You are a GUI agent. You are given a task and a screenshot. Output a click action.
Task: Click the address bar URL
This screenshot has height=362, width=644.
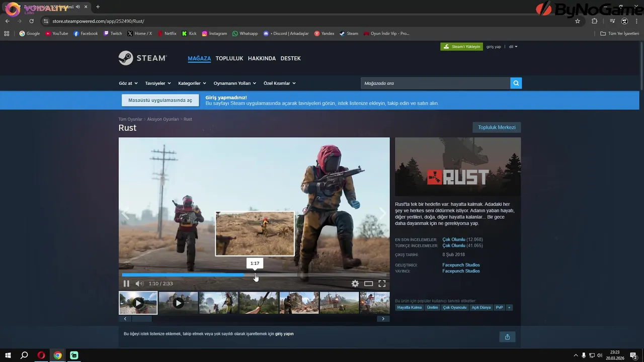pyautogui.click(x=98, y=21)
